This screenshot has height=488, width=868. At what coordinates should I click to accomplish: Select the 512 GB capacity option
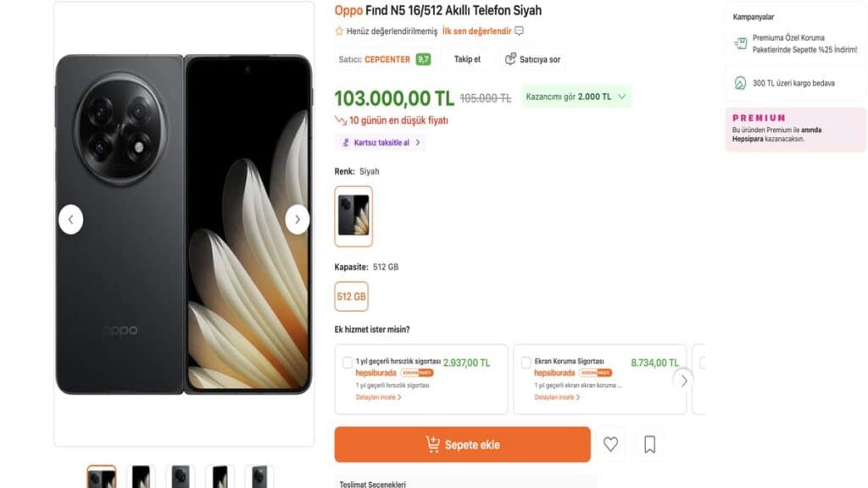click(351, 297)
